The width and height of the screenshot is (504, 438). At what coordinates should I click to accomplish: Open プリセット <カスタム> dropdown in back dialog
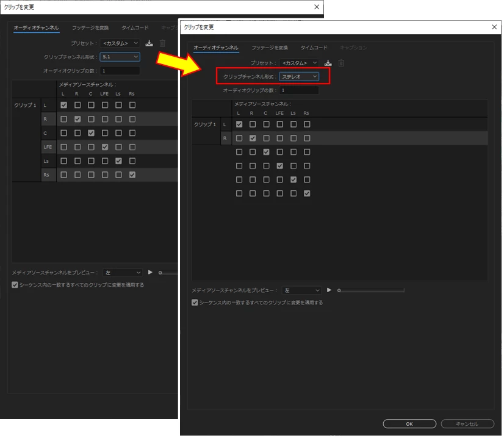[120, 43]
